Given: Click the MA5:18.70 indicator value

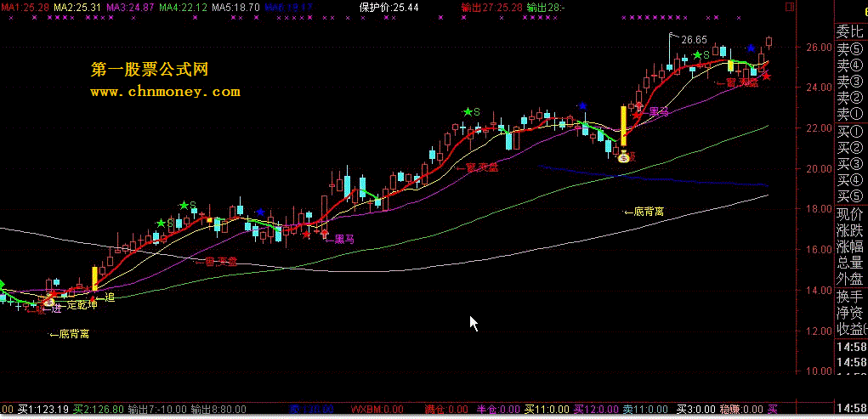Looking at the screenshot, I should pos(235,8).
